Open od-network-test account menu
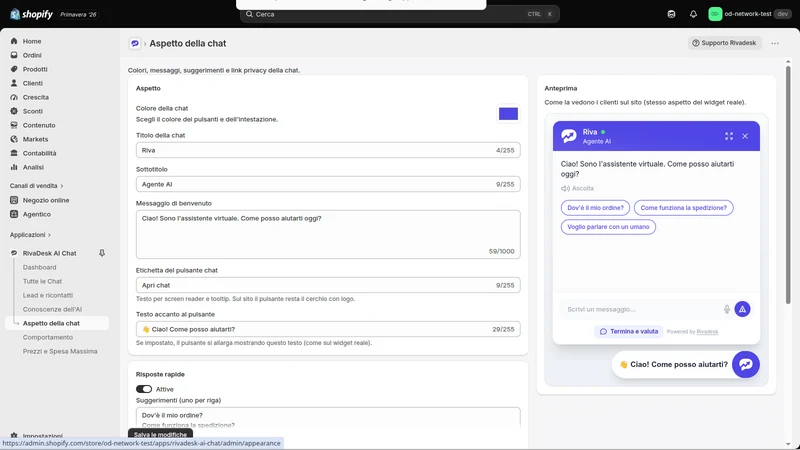The width and height of the screenshot is (800, 450). (749, 14)
